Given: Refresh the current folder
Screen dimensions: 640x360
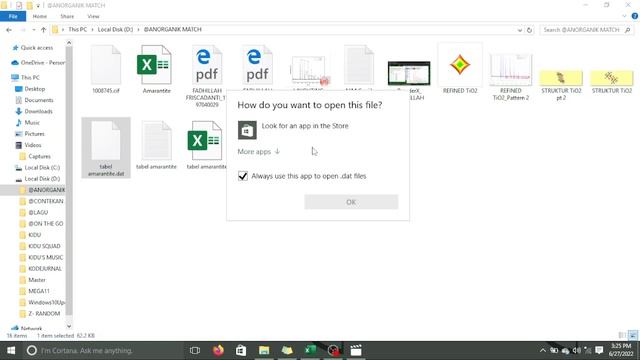Looking at the screenshot, I should (x=529, y=30).
